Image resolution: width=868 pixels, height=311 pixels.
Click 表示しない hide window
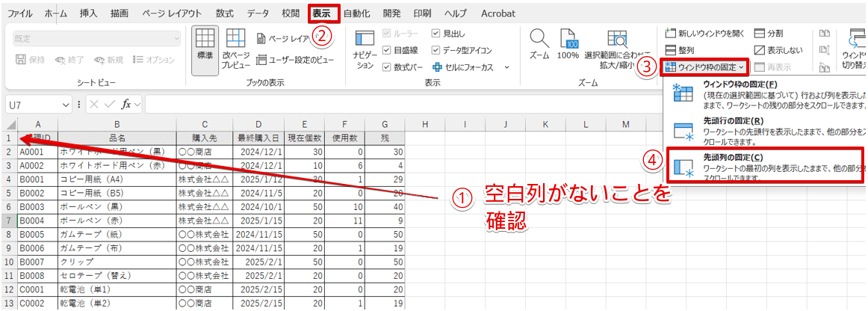[x=778, y=50]
